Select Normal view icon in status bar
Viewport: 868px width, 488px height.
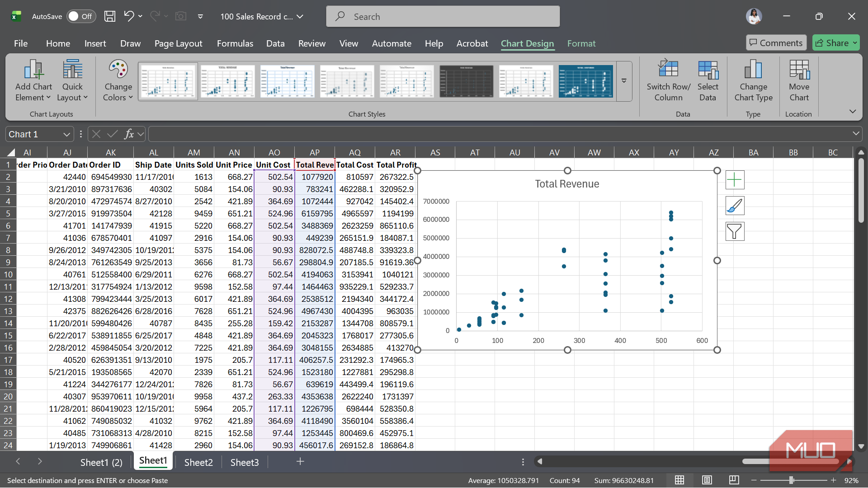click(679, 480)
